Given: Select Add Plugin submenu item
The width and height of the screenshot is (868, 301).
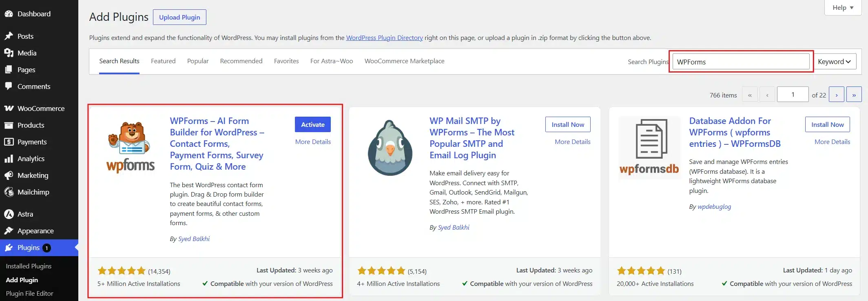Looking at the screenshot, I should click(x=22, y=280).
